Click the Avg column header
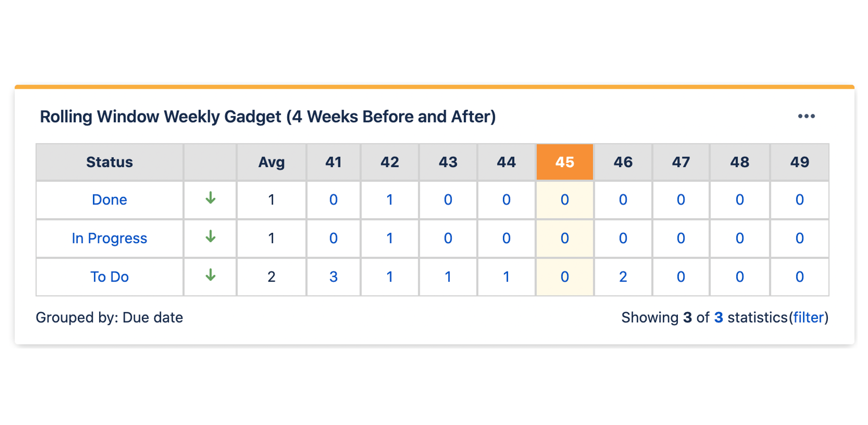The image size is (868, 425). coord(271,162)
